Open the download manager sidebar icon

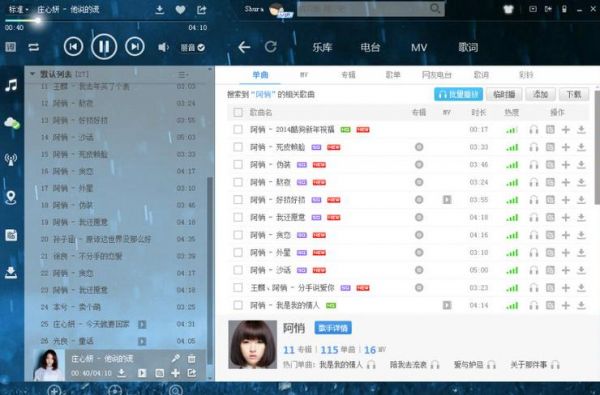pyautogui.click(x=11, y=273)
